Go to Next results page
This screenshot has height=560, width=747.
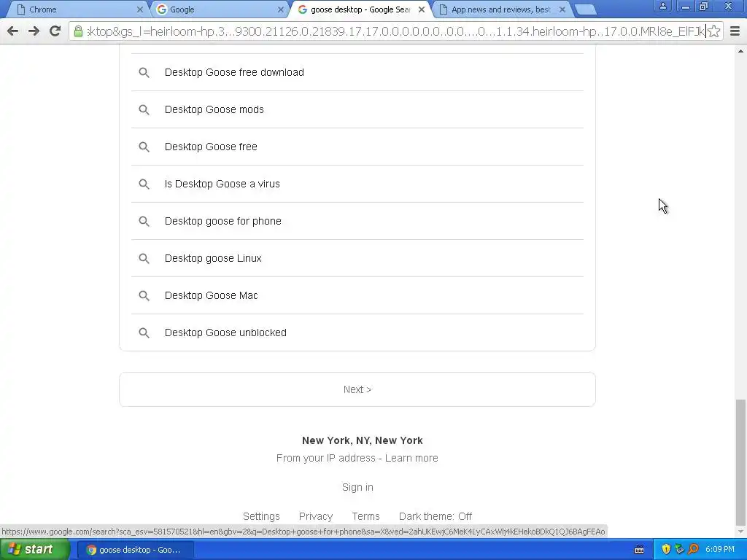pos(357,389)
